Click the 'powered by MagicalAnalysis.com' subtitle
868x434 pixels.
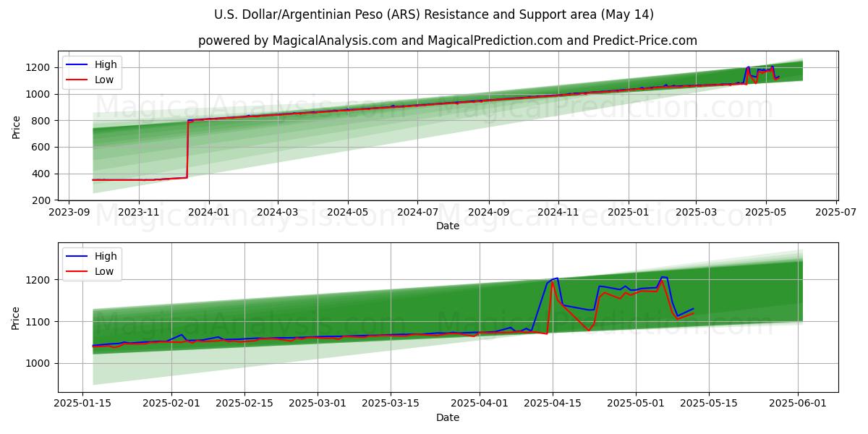[448, 41]
